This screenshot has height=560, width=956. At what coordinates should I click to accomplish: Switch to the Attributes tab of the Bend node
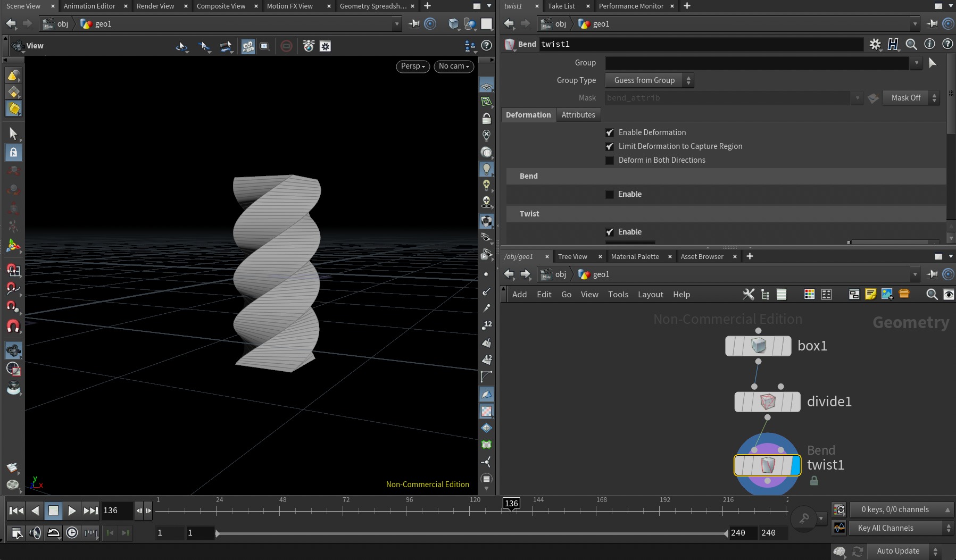(x=578, y=115)
